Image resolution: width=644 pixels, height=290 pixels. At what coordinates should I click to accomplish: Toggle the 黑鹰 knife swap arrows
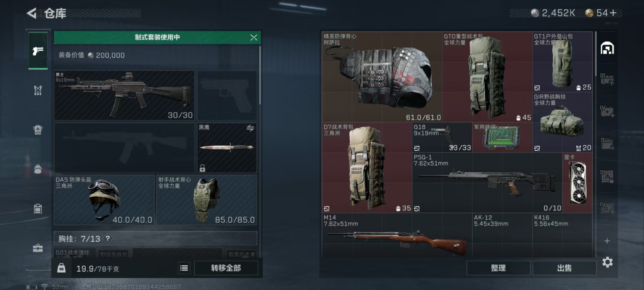click(x=250, y=128)
